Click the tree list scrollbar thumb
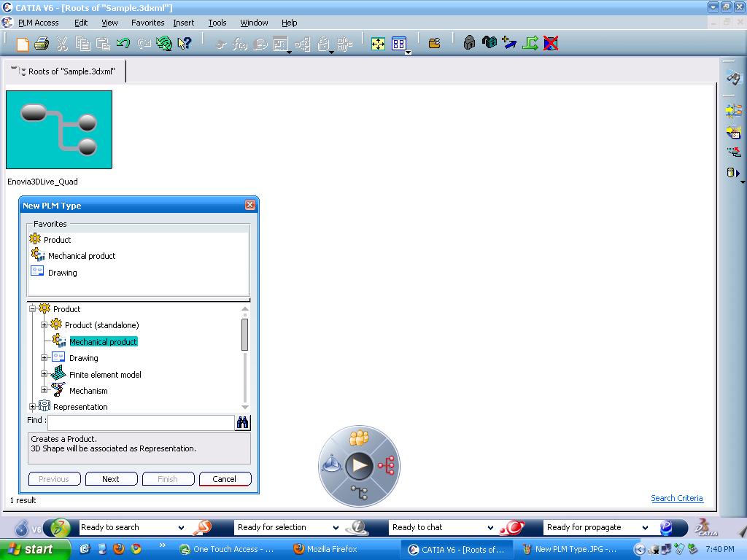 [245, 334]
